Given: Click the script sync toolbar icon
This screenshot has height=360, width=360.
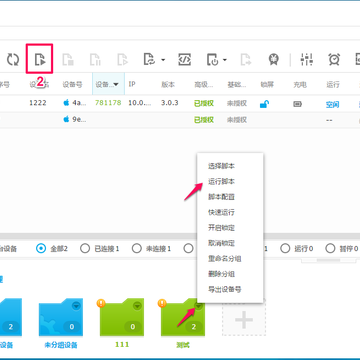Looking at the screenshot, I should coord(150,60).
